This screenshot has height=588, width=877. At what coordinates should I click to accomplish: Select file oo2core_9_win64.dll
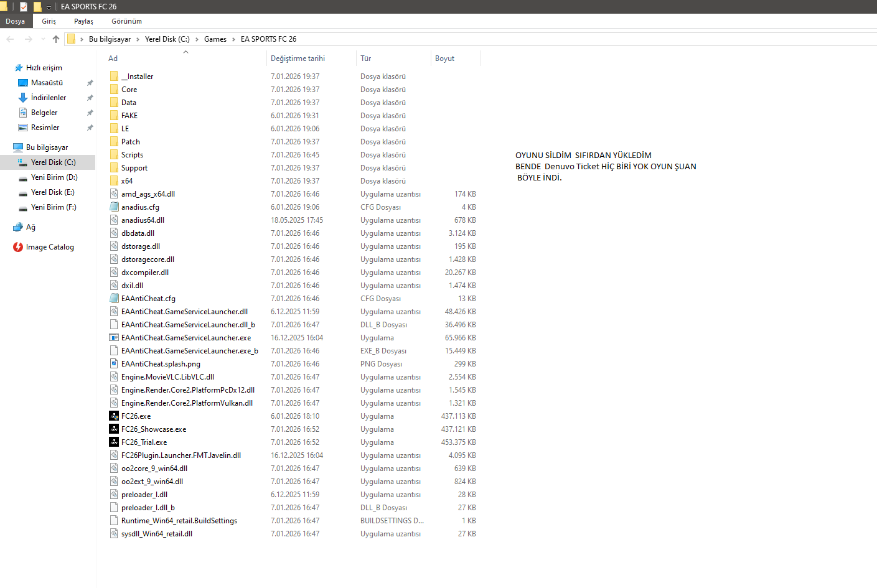point(154,469)
